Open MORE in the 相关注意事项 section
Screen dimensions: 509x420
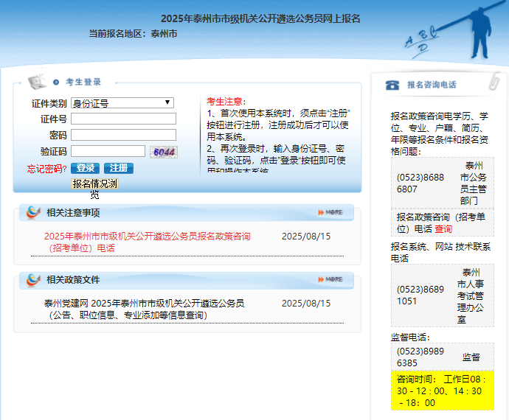(x=330, y=213)
